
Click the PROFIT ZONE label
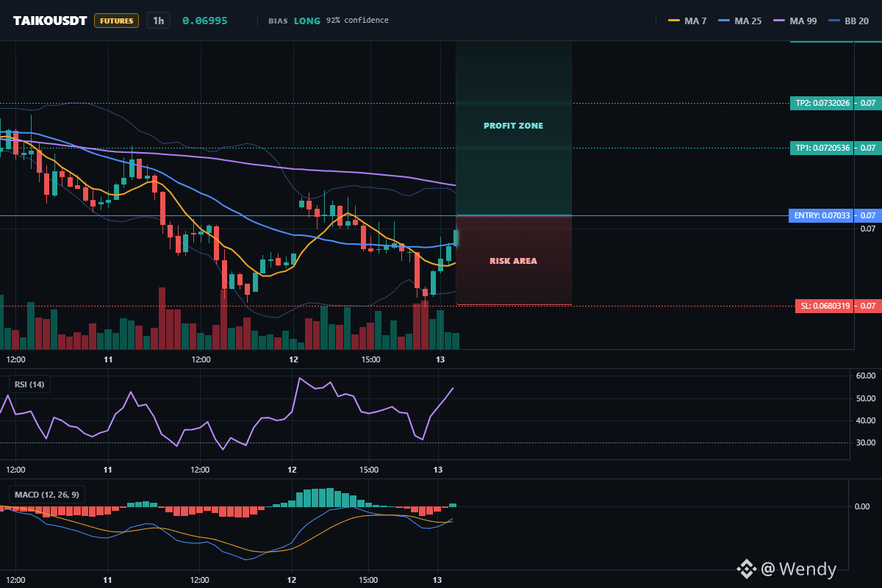pyautogui.click(x=513, y=126)
